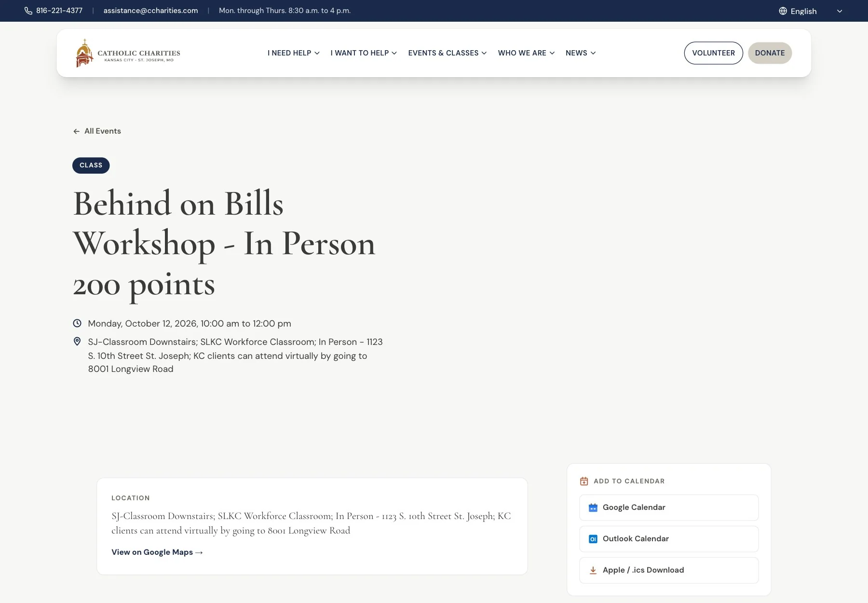This screenshot has width=868, height=603.
Task: Open the English language dropdown
Action: point(811,11)
